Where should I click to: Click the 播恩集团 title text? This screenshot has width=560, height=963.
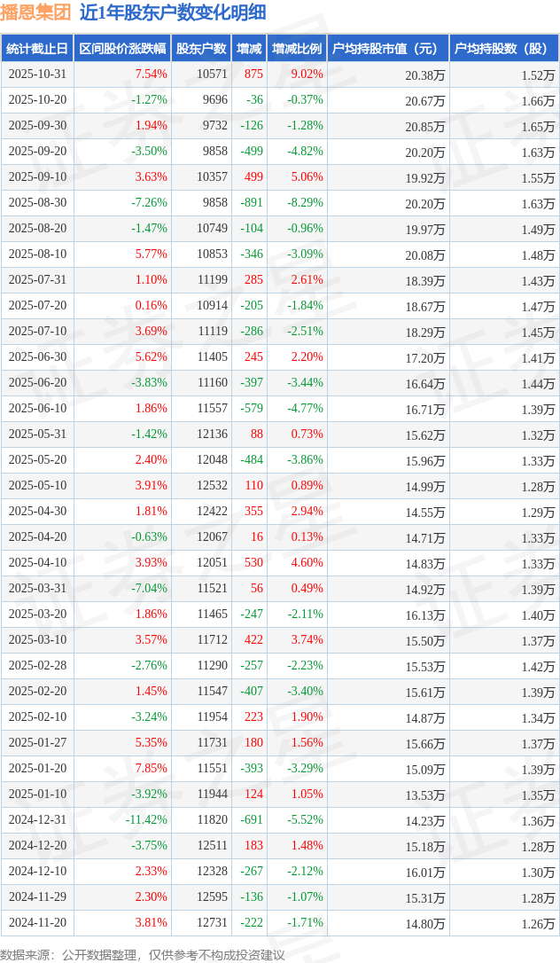coord(35,13)
